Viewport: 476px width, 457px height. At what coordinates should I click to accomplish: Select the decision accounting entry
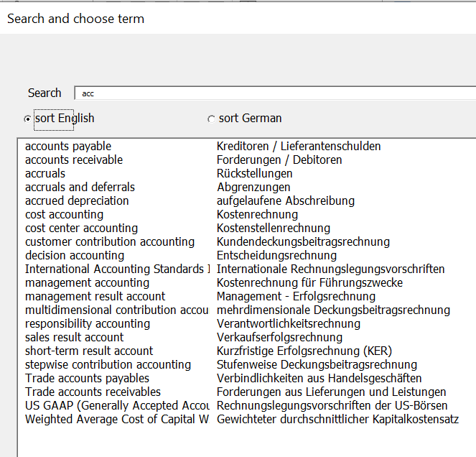[x=75, y=256]
